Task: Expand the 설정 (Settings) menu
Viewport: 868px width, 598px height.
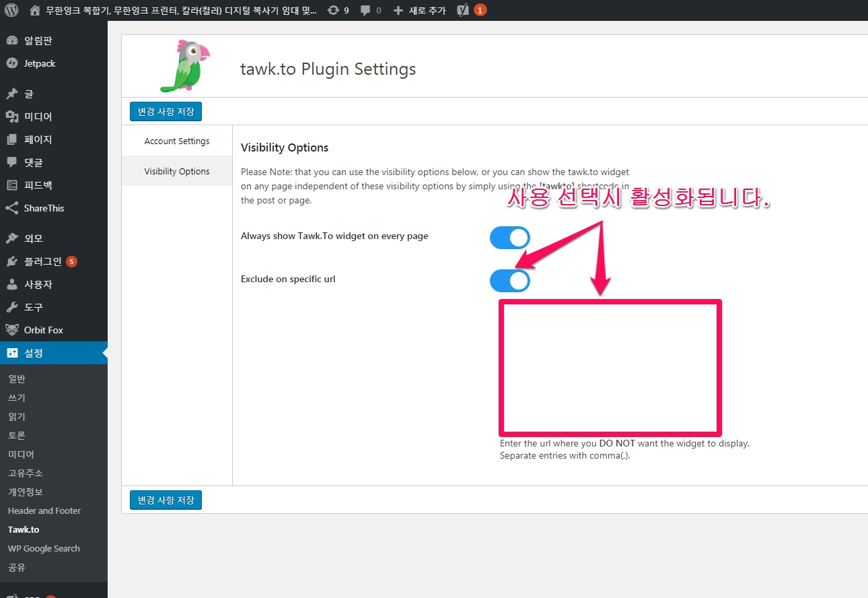Action: pyautogui.click(x=34, y=353)
